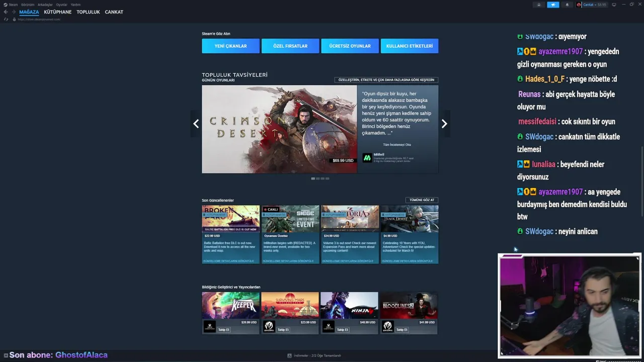Viewport: 644px width, 362px height.
Task: Click the lock icon beside the URL
Action: tap(14, 19)
